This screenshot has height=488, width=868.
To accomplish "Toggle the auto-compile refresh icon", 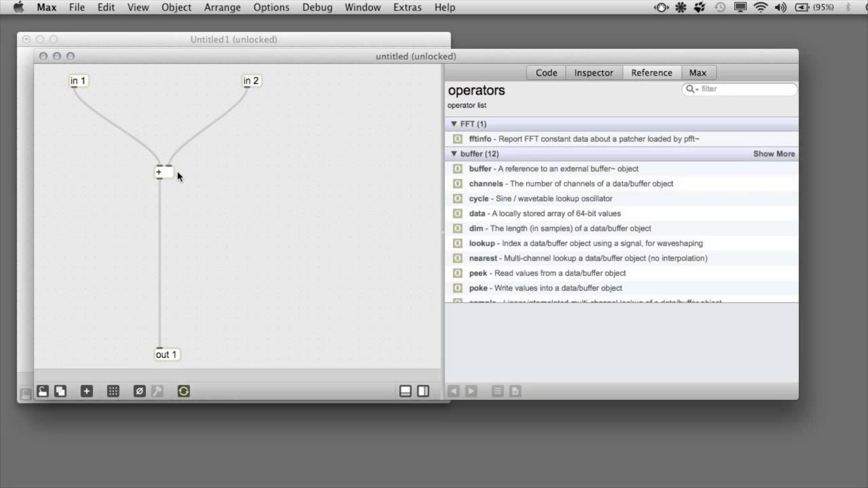I will point(184,391).
